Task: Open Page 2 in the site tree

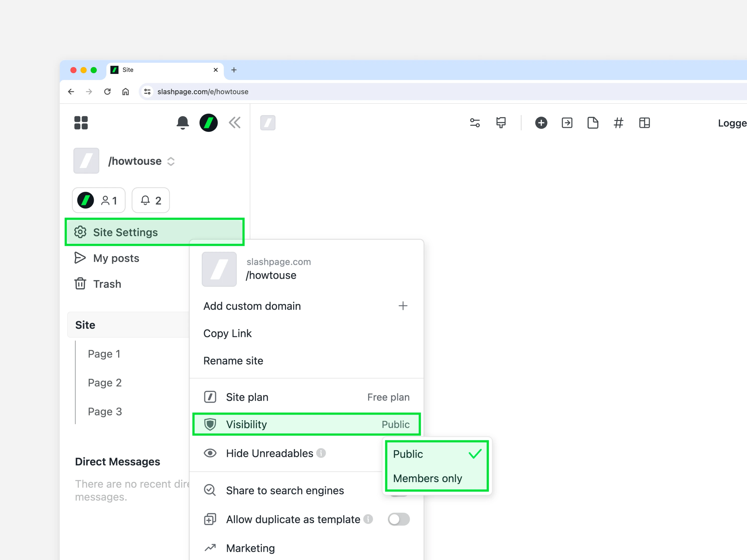Action: click(105, 383)
